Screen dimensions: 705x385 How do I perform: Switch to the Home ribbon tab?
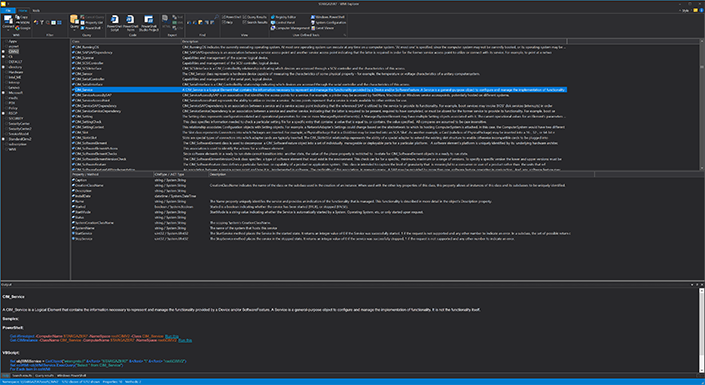(x=22, y=10)
